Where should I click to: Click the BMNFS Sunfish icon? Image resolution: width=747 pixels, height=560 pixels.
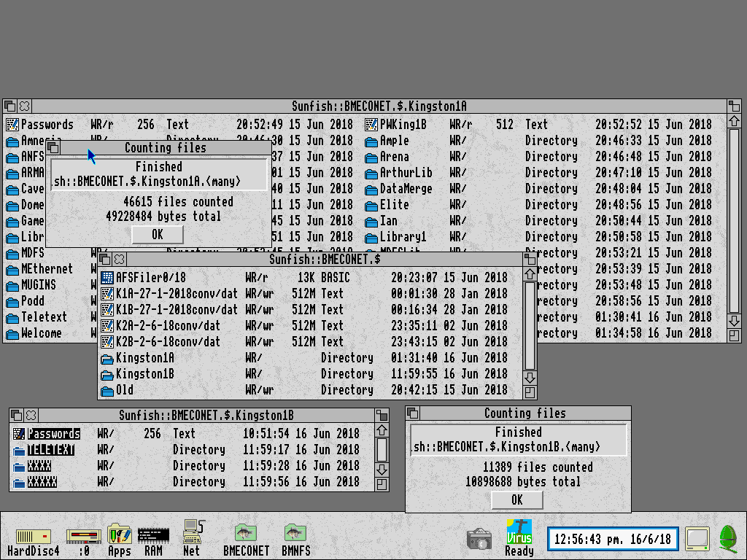click(295, 533)
